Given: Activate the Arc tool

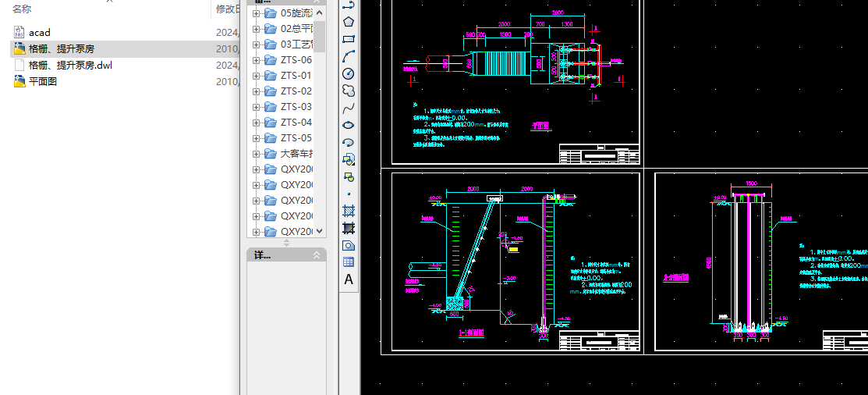Looking at the screenshot, I should (x=349, y=56).
